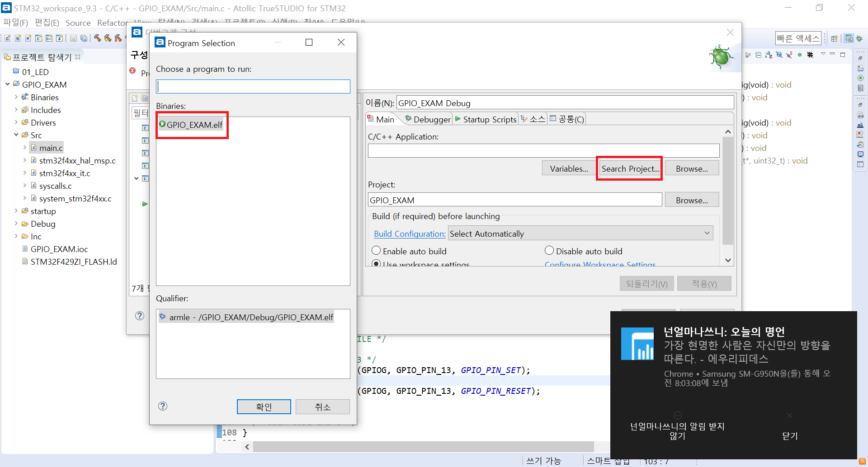Expand the Binaries folder
The width and height of the screenshot is (868, 467).
[x=16, y=97]
